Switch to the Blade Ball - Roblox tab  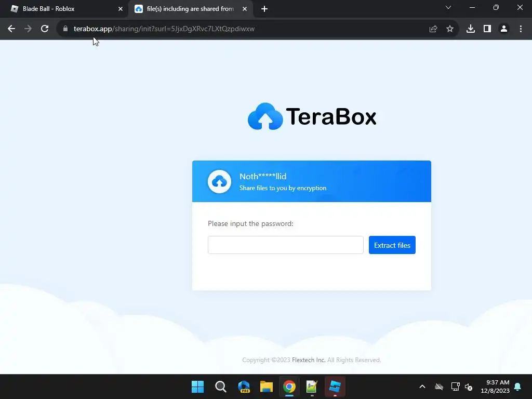click(x=64, y=9)
